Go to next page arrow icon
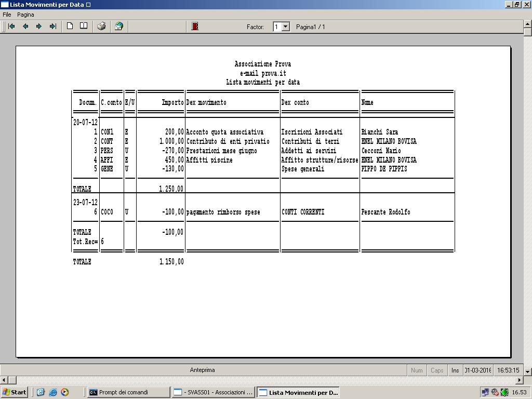The image size is (532, 399). [x=38, y=26]
